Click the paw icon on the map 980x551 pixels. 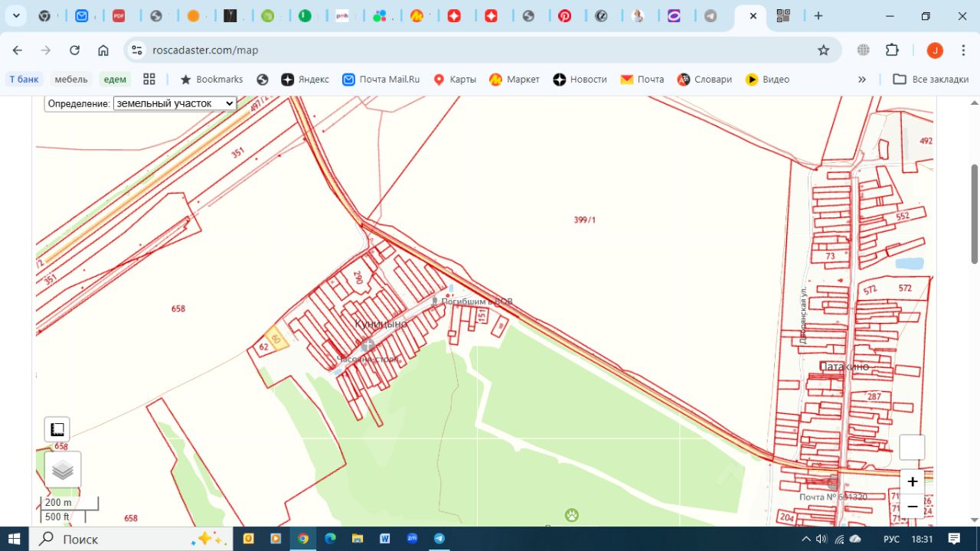coord(572,515)
